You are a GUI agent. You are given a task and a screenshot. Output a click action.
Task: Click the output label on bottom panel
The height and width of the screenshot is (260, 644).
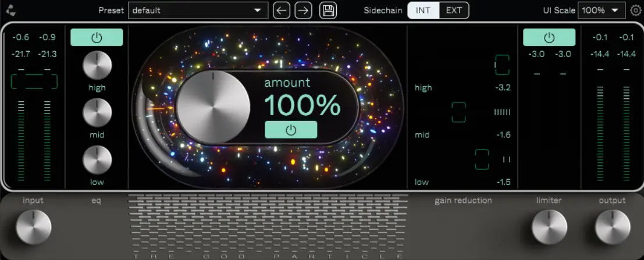[612, 201]
